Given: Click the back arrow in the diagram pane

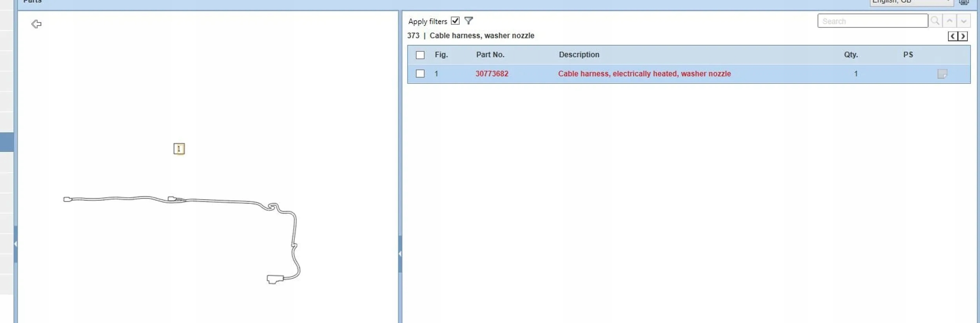Looking at the screenshot, I should 36,24.
